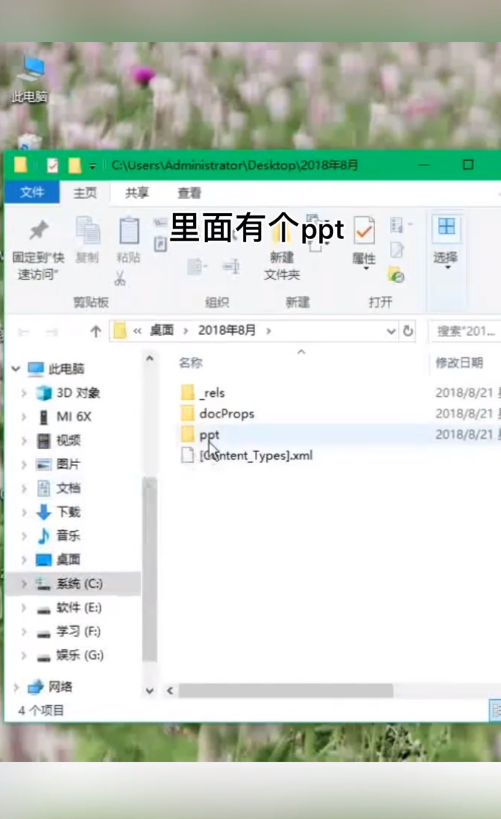This screenshot has height=819, width=501.
Task: Select 音乐 in the navigation pane
Action: coord(68,536)
